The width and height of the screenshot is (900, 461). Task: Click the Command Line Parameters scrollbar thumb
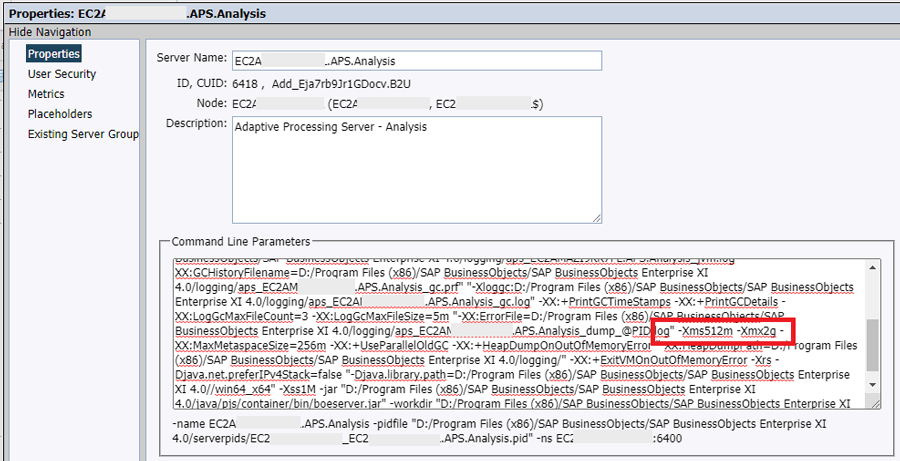[873, 345]
